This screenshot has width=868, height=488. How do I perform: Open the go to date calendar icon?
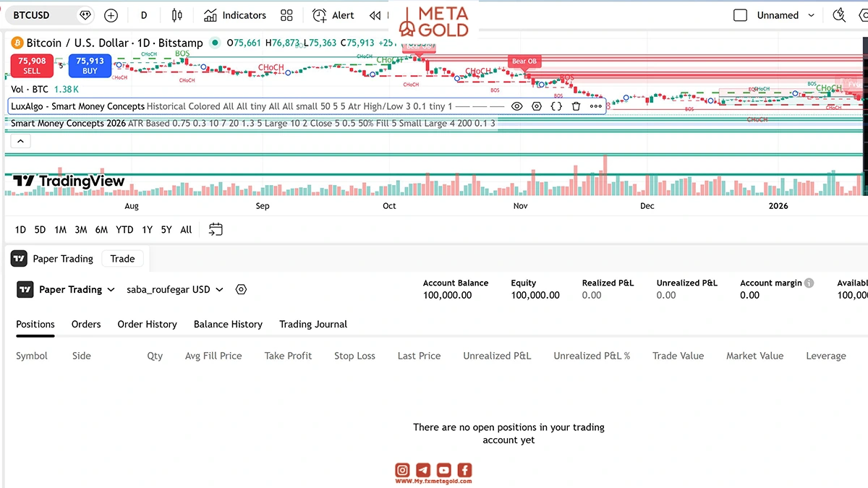(216, 230)
